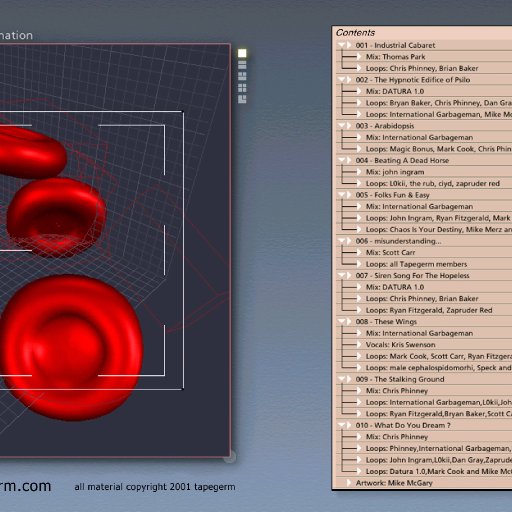512x512 pixels.
Task: Expand the Artwork: Mike McGary entry
Action: tap(349, 483)
